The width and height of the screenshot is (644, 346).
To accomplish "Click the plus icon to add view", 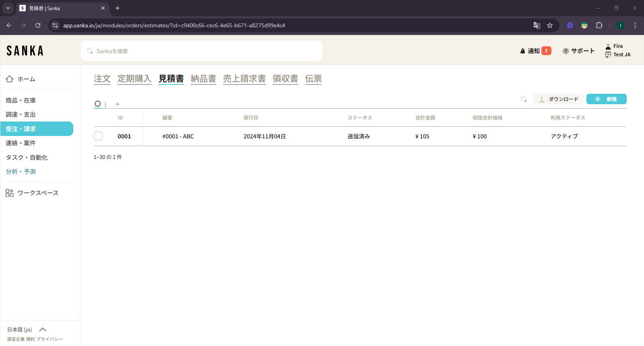I will pyautogui.click(x=118, y=104).
